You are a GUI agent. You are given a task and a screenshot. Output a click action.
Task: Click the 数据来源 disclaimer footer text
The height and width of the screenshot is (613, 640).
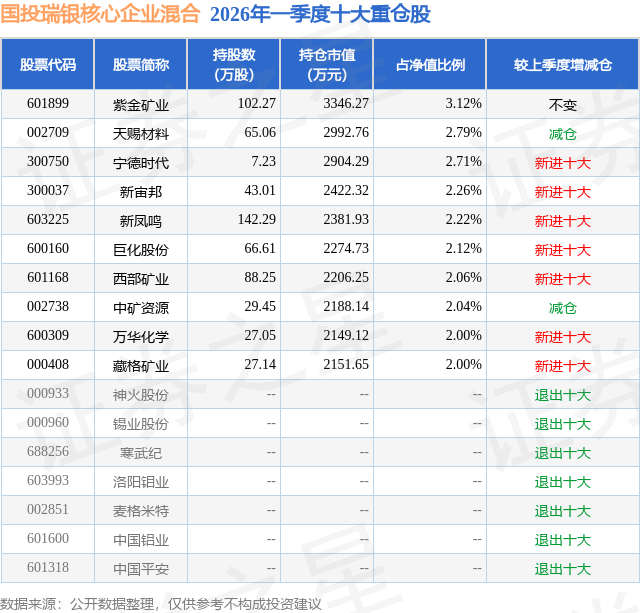click(161, 604)
